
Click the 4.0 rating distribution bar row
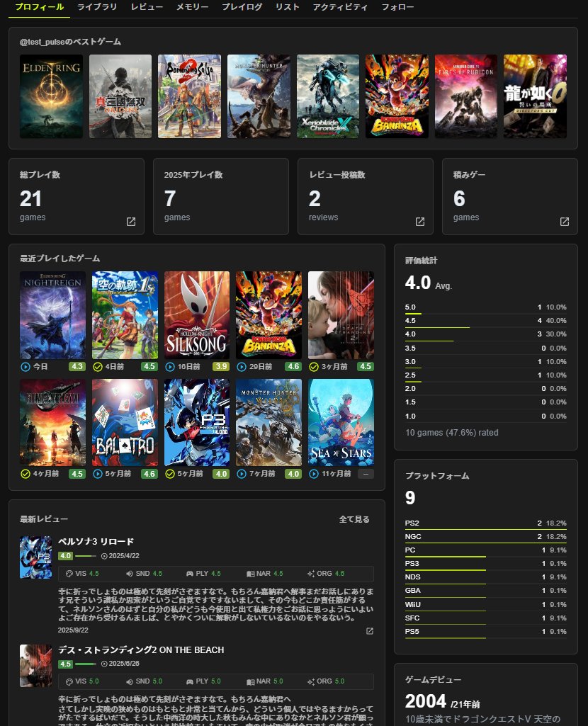pyautogui.click(x=486, y=335)
